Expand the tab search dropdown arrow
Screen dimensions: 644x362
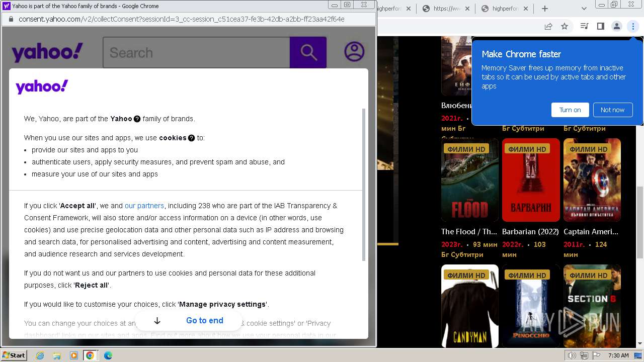(x=584, y=9)
